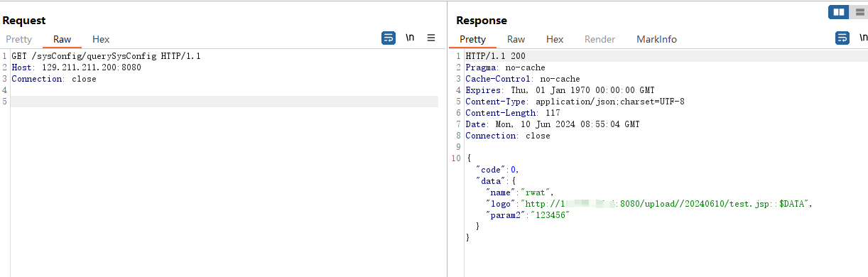Screen dimensions: 868x277
Task: Open the MarkInfo tab in Response
Action: click(656, 40)
